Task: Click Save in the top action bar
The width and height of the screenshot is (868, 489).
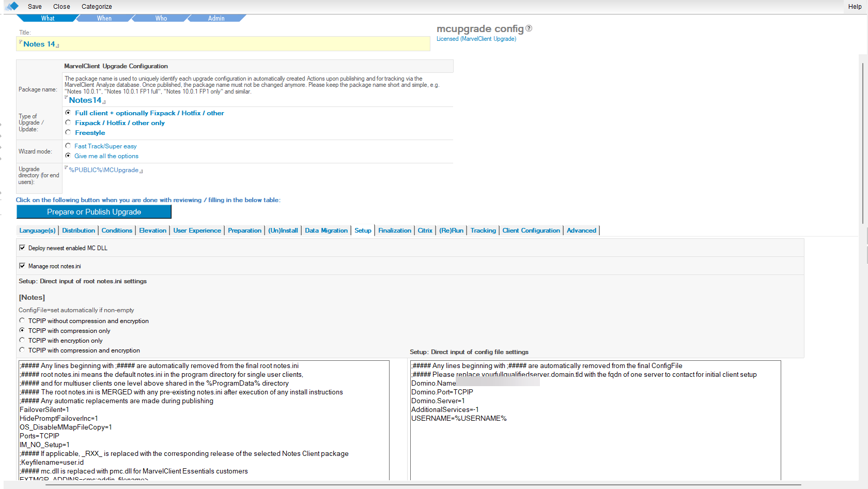Action: coord(35,7)
